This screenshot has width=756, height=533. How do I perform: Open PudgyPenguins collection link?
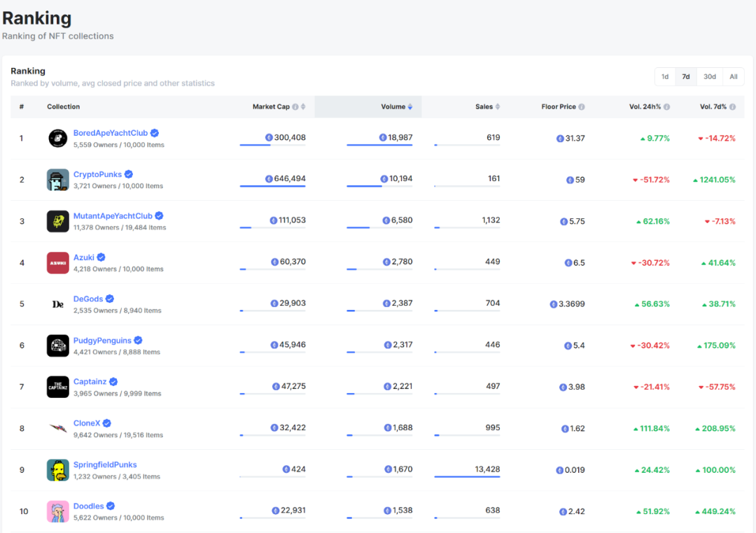102,340
